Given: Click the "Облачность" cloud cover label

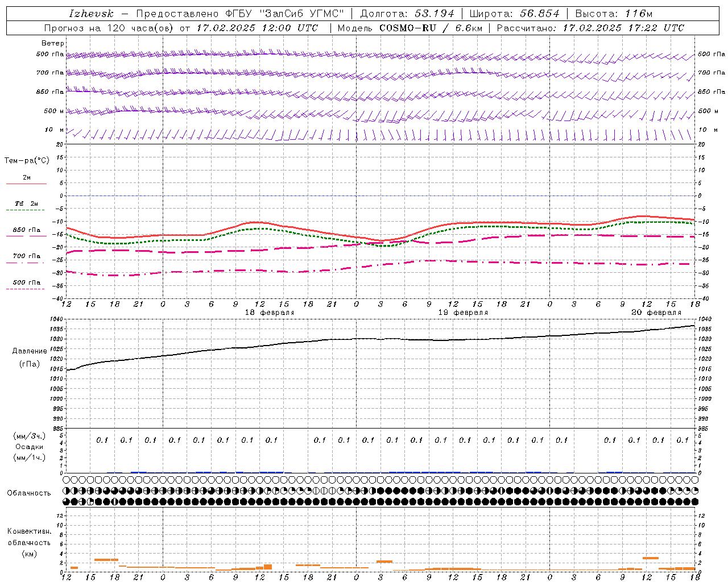Looking at the screenshot, I should click(x=29, y=493).
